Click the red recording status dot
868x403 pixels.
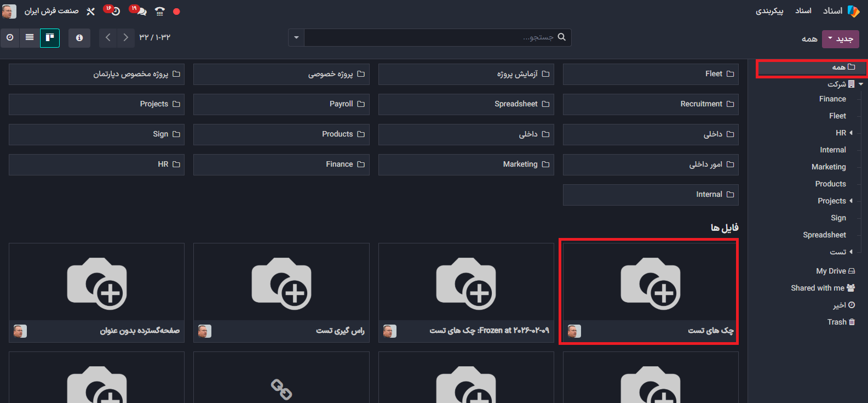click(x=176, y=12)
